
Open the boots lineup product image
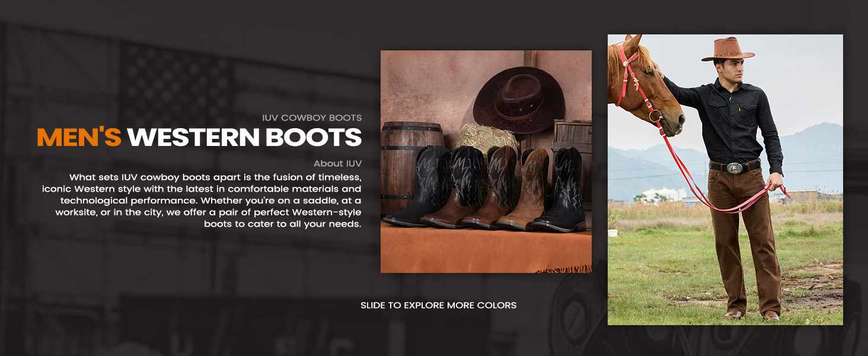point(486,161)
